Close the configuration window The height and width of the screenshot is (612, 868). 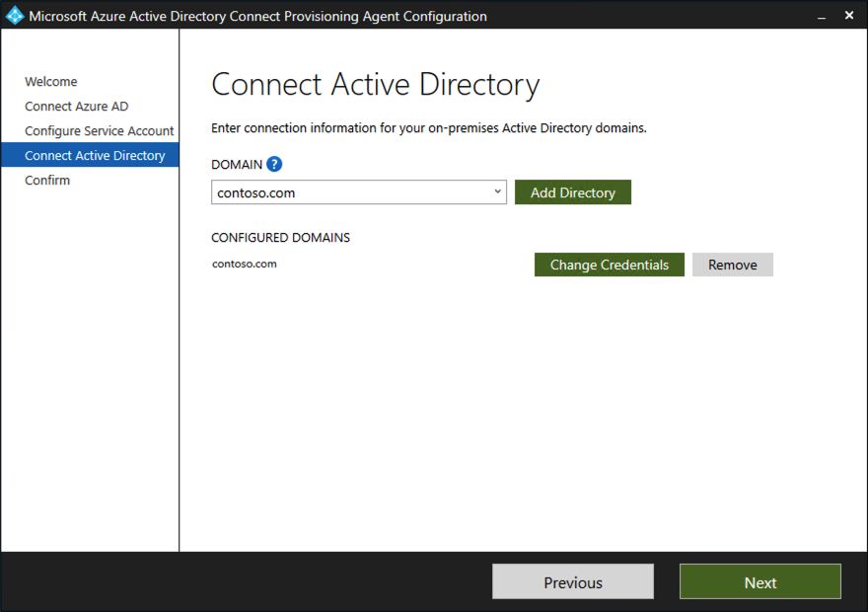[849, 16]
